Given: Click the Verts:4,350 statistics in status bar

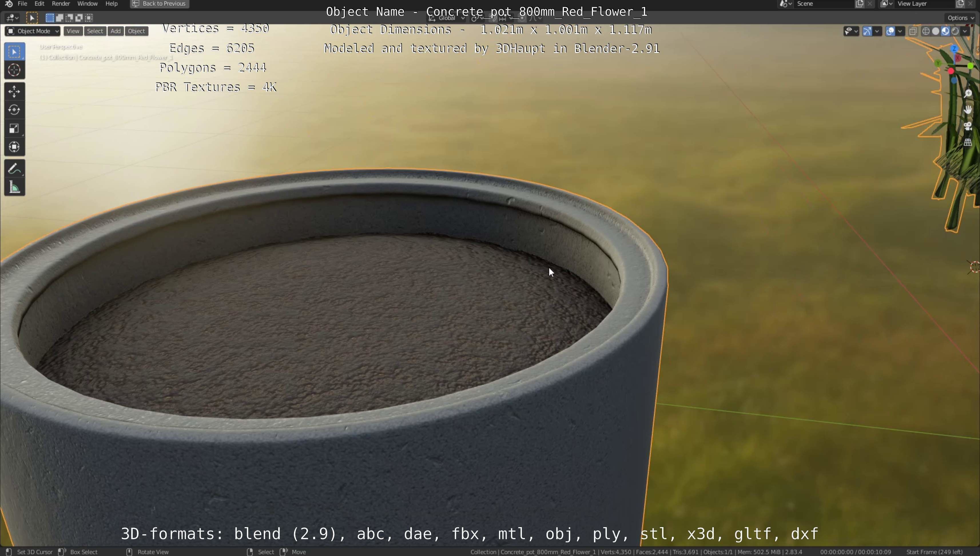Looking at the screenshot, I should 615,552.
